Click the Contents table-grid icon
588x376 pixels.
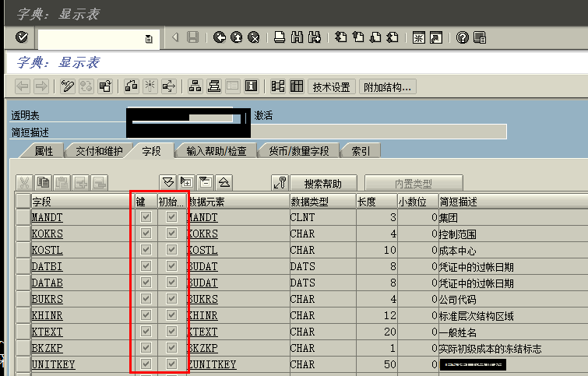(297, 86)
